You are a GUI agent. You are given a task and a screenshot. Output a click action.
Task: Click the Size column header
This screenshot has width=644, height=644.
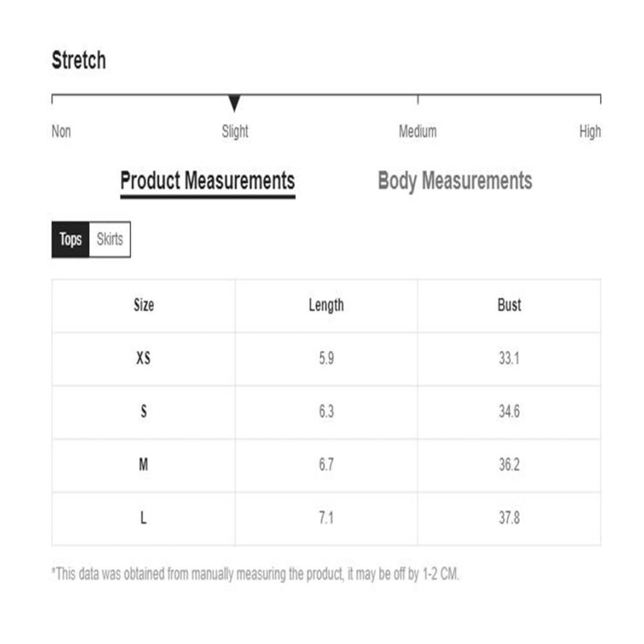[x=144, y=305]
